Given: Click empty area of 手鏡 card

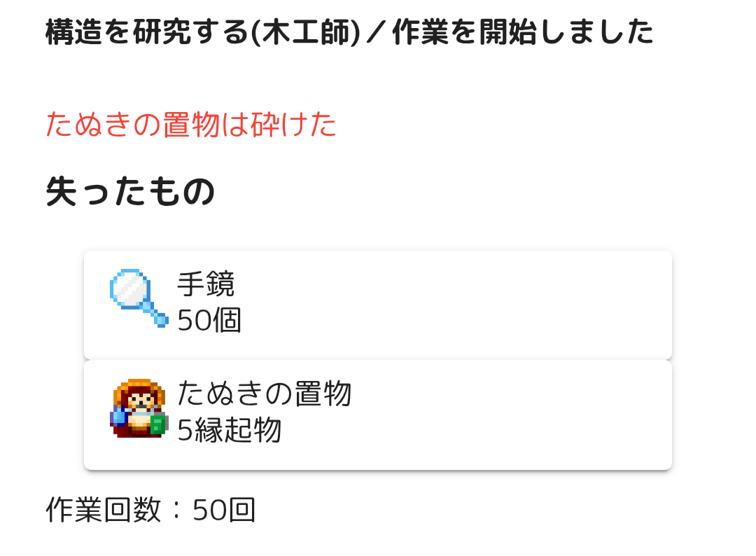Looking at the screenshot, I should [x=453, y=305].
